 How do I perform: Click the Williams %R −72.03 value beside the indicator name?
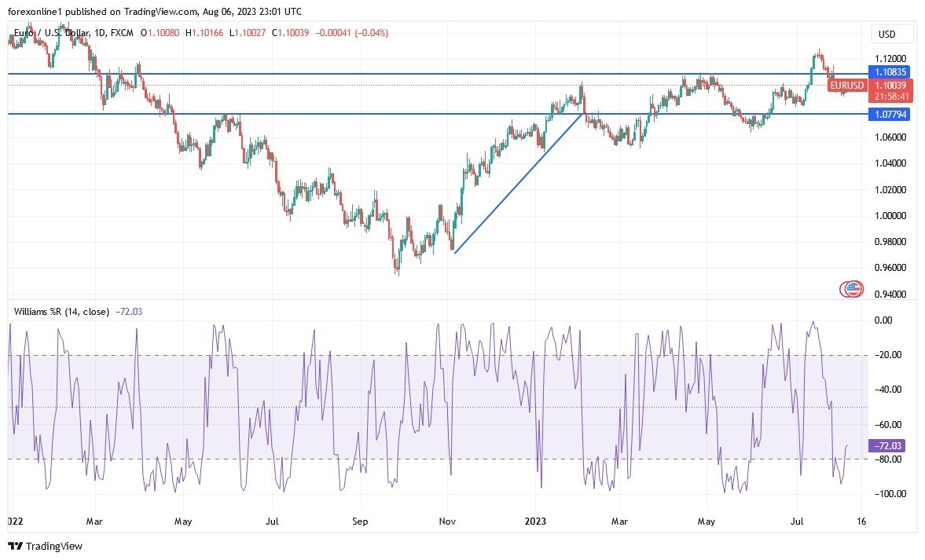point(129,311)
